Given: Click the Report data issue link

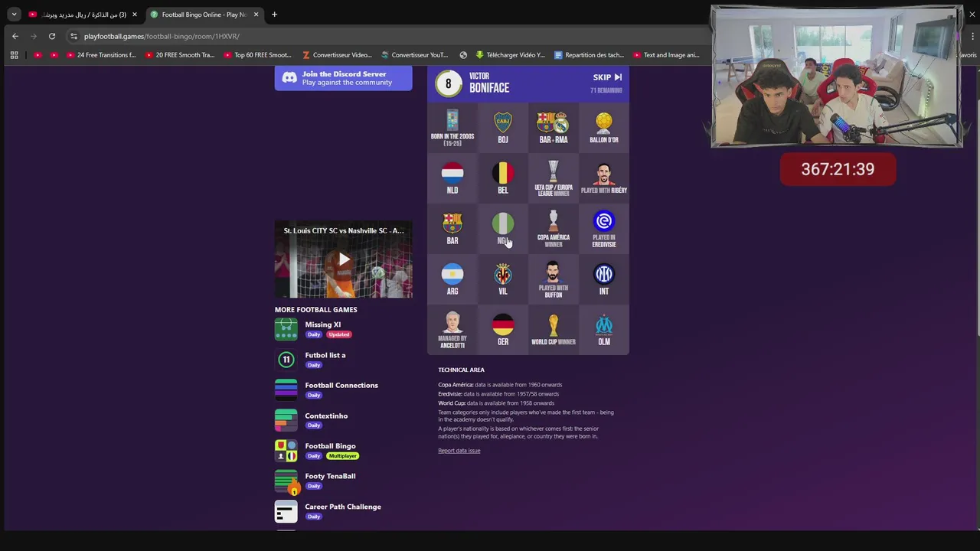Looking at the screenshot, I should [459, 451].
